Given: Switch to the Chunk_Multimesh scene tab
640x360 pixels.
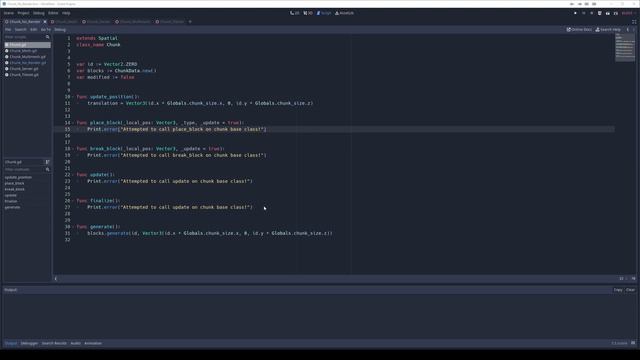Looking at the screenshot, I should pos(133,22).
